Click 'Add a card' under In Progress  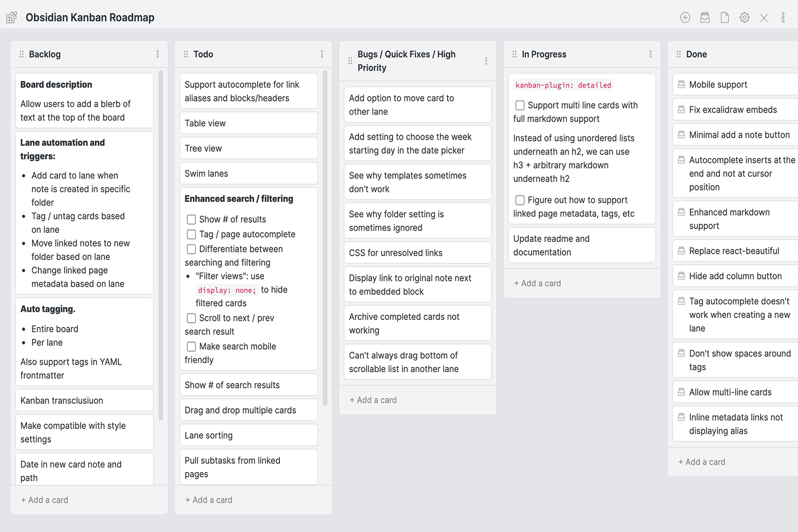(538, 283)
